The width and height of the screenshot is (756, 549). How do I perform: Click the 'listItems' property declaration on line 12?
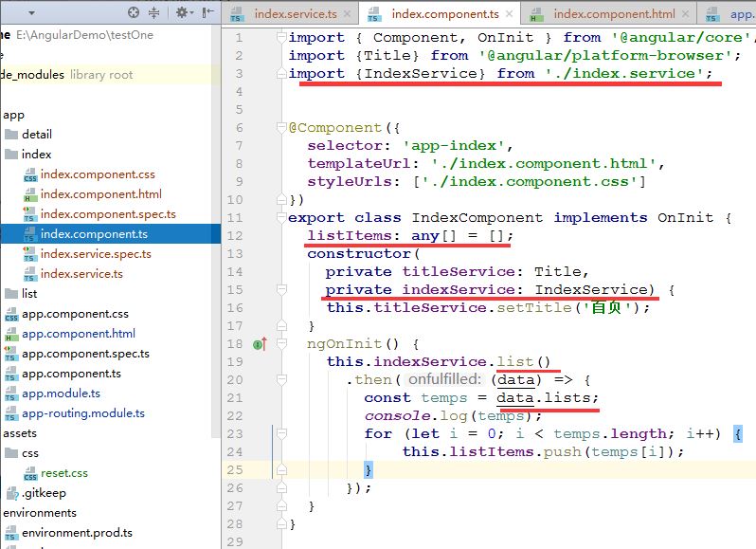[350, 235]
